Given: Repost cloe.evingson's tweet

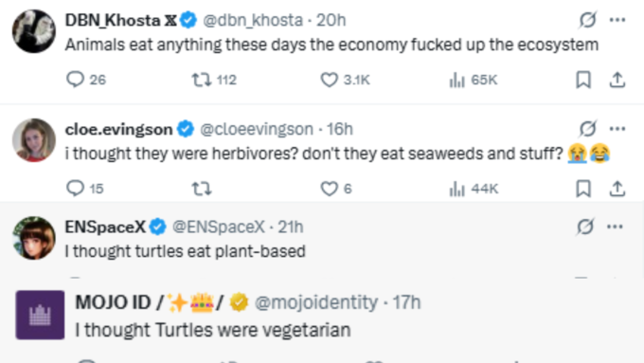Looking at the screenshot, I should pos(202,189).
